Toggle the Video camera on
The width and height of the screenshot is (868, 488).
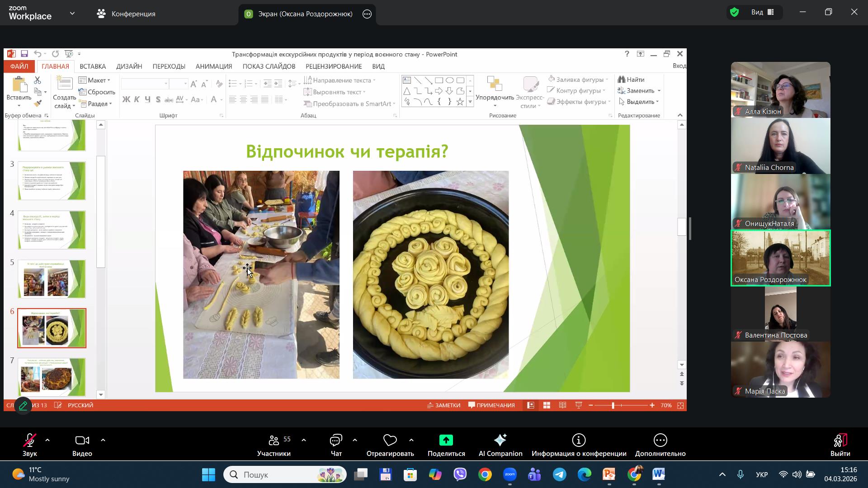82,441
